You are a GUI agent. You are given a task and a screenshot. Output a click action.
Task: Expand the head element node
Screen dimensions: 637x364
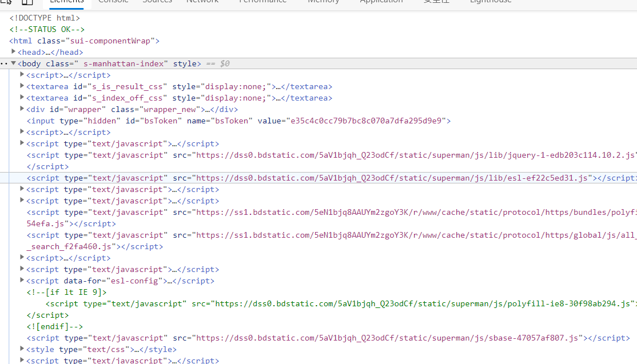pos(13,51)
